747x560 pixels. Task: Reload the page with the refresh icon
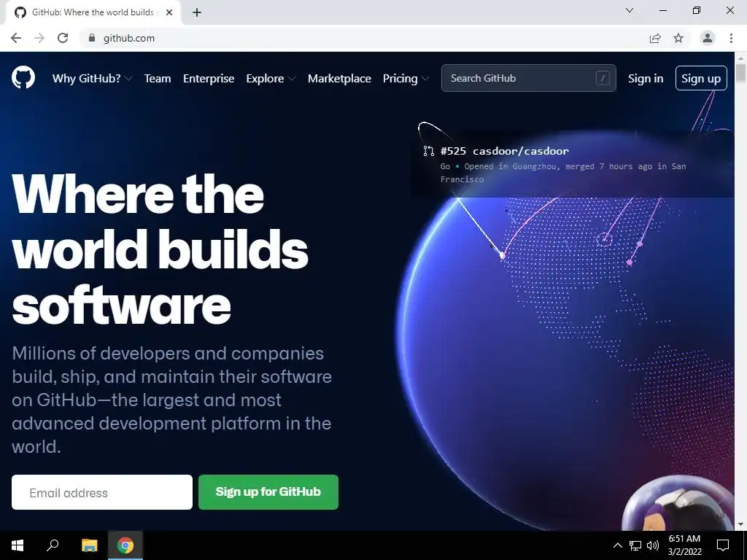[x=63, y=38]
